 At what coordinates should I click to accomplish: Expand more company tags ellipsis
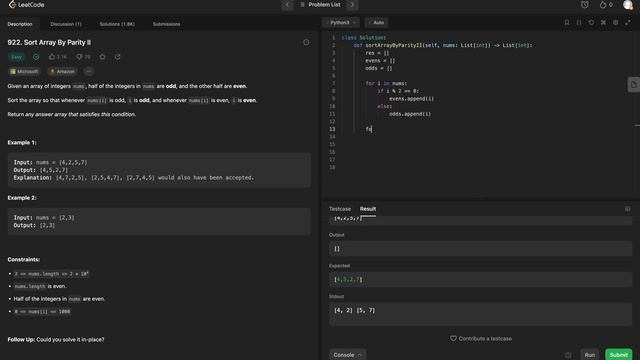(89, 71)
